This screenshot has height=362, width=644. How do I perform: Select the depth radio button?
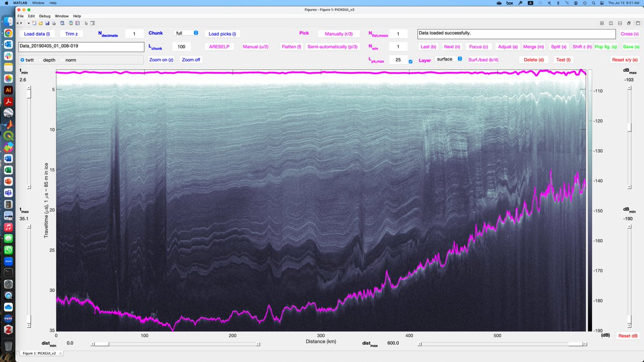[x=40, y=60]
